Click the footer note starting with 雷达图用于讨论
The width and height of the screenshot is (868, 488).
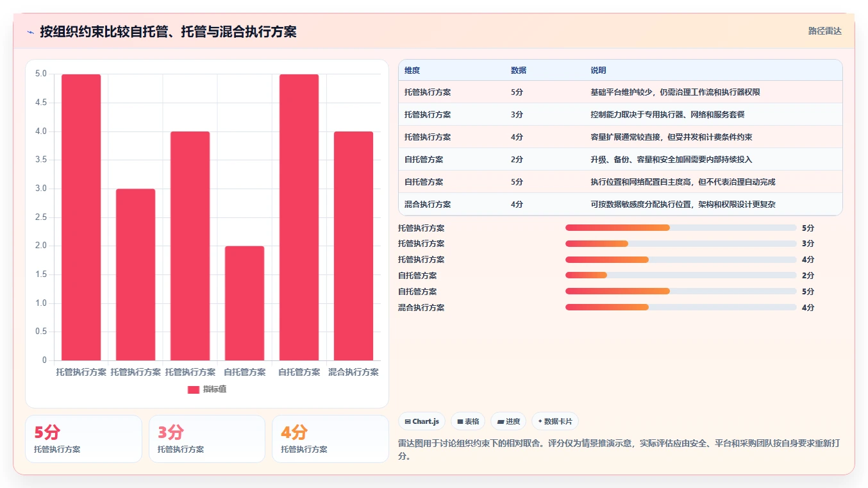tap(620, 450)
